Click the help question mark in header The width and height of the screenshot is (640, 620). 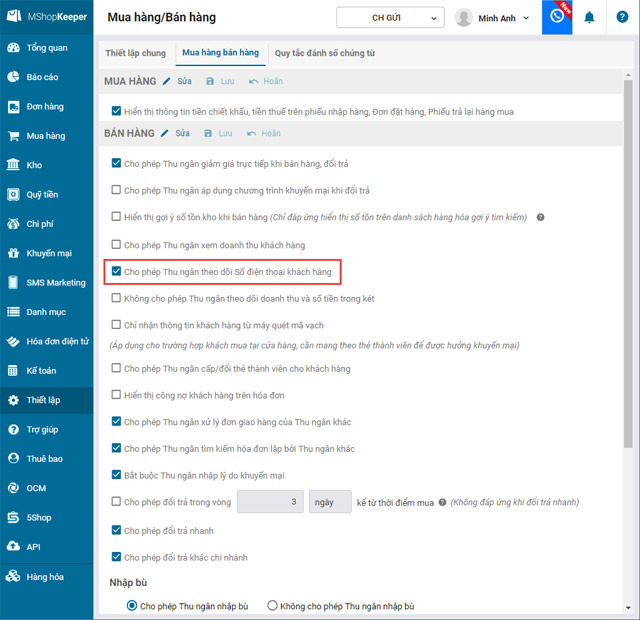pyautogui.click(x=622, y=17)
